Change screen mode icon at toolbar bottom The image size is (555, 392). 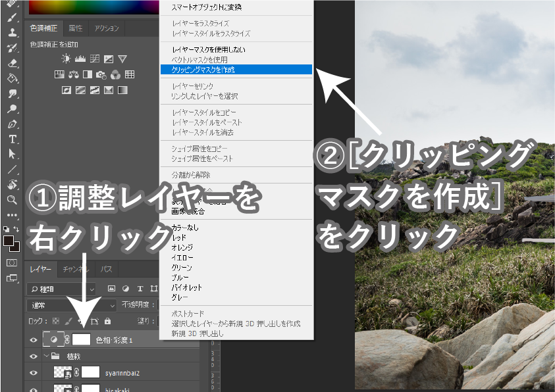(12, 278)
